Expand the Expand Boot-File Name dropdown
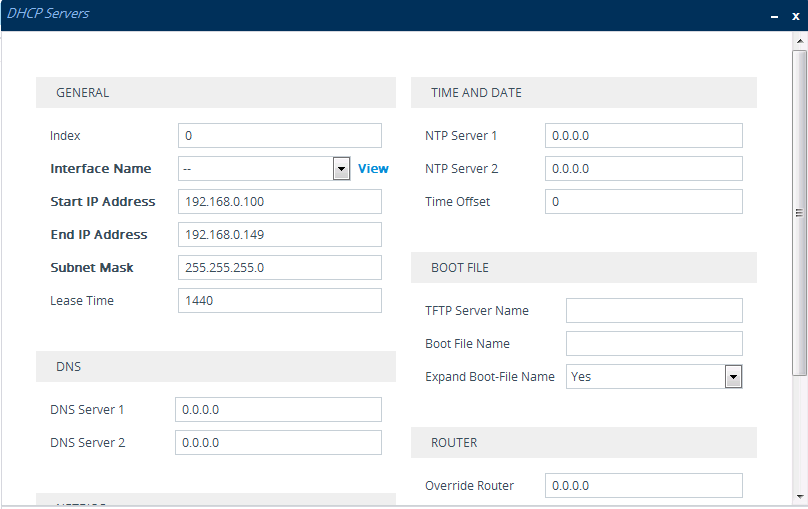 click(x=733, y=377)
